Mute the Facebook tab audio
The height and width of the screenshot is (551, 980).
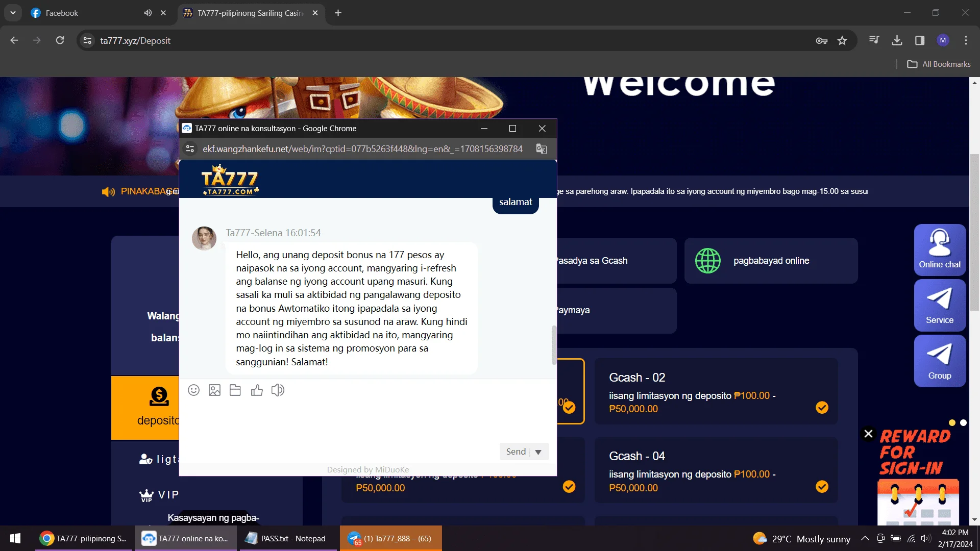(148, 13)
